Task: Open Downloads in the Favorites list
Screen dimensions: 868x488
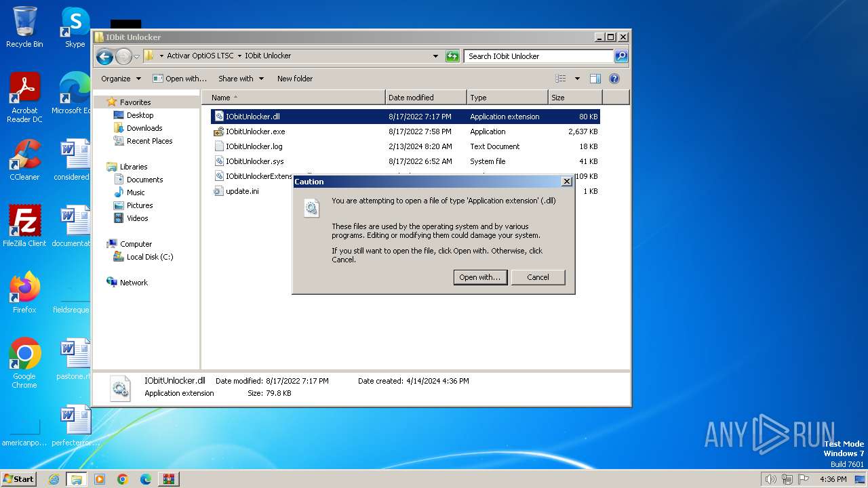Action: [144, 128]
